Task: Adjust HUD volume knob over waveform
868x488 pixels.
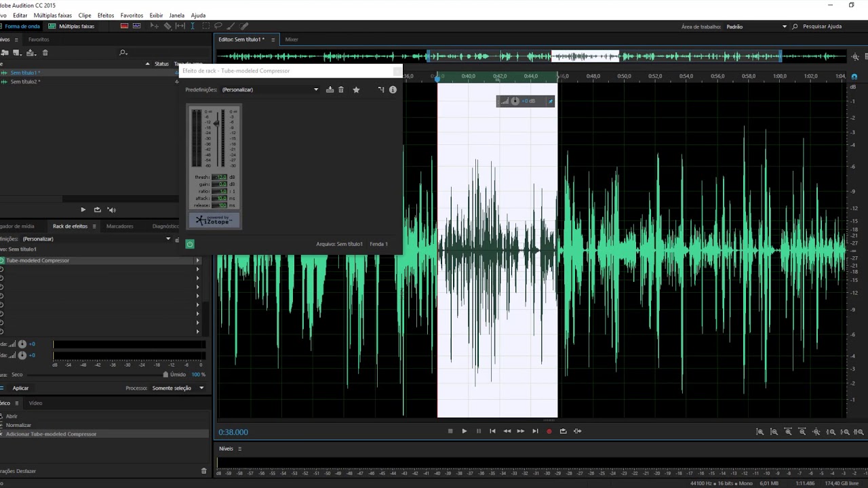Action: 515,101
